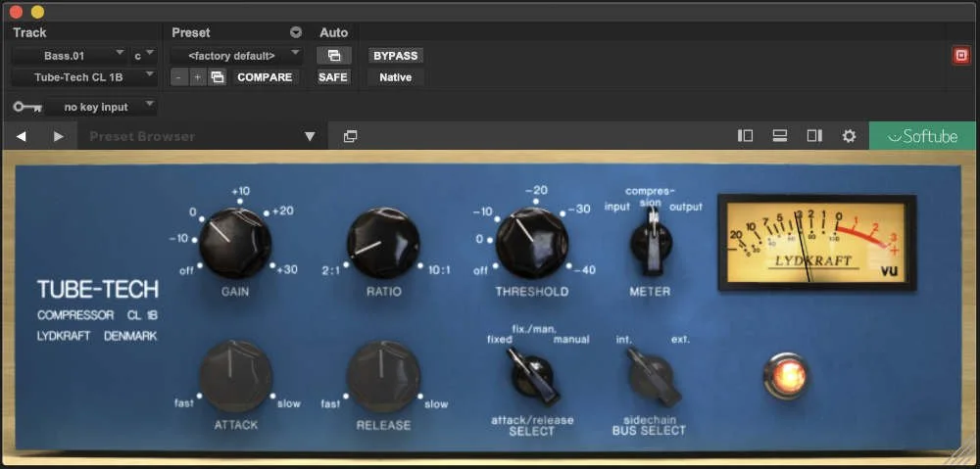Click the RATIO knob
The height and width of the screenshot is (469, 980).
pyautogui.click(x=383, y=243)
